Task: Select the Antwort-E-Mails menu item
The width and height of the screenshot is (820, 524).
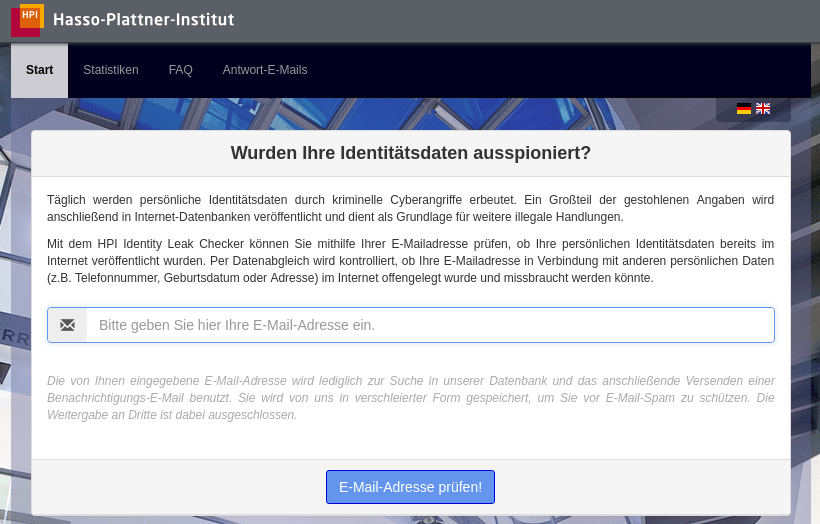Action: pyautogui.click(x=265, y=70)
